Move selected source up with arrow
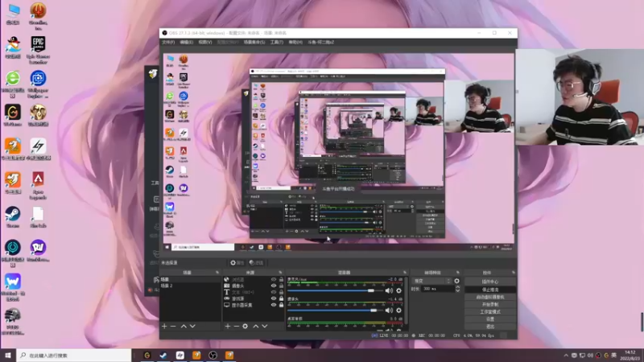 [x=258, y=326]
